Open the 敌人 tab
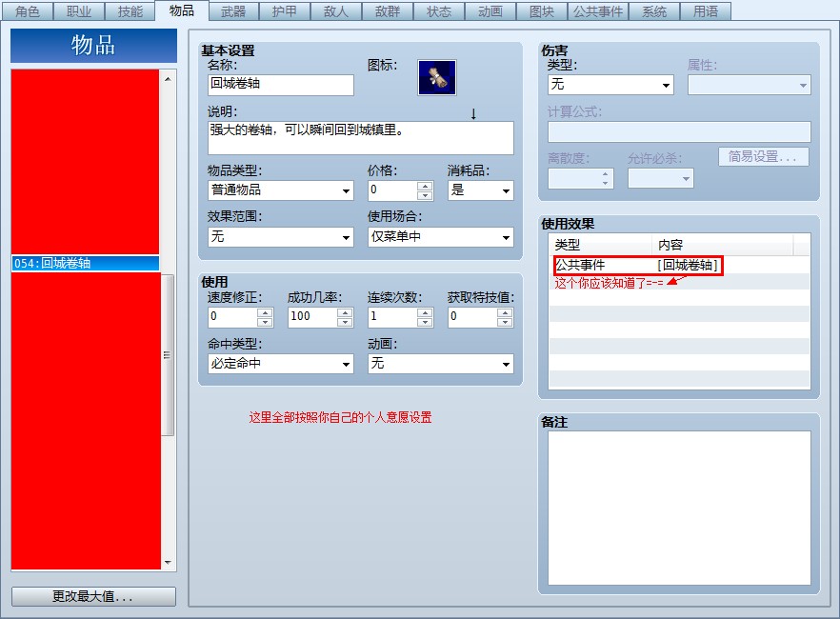This screenshot has height=619, width=840. tap(336, 11)
